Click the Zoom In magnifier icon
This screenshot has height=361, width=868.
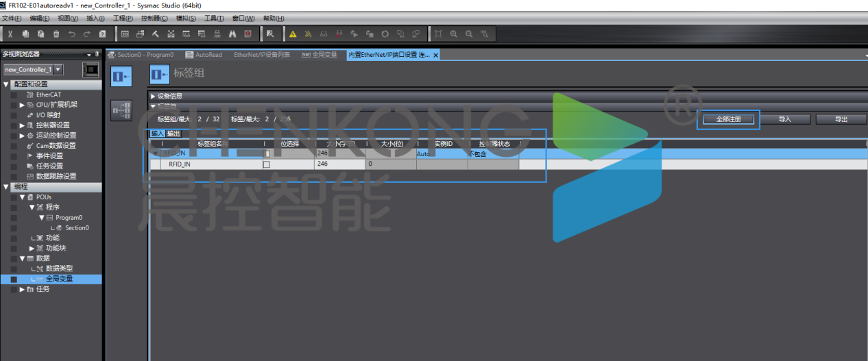[x=453, y=34]
